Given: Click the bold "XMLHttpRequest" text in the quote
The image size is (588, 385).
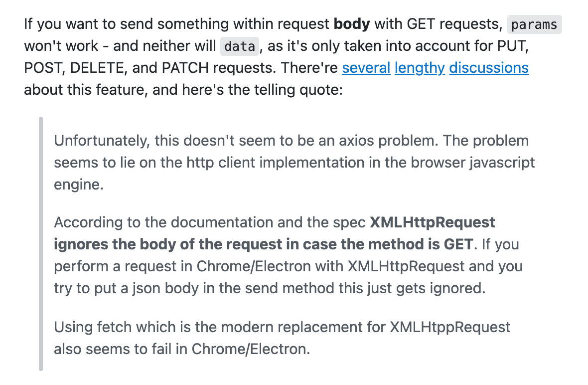Looking at the screenshot, I should point(433,222).
